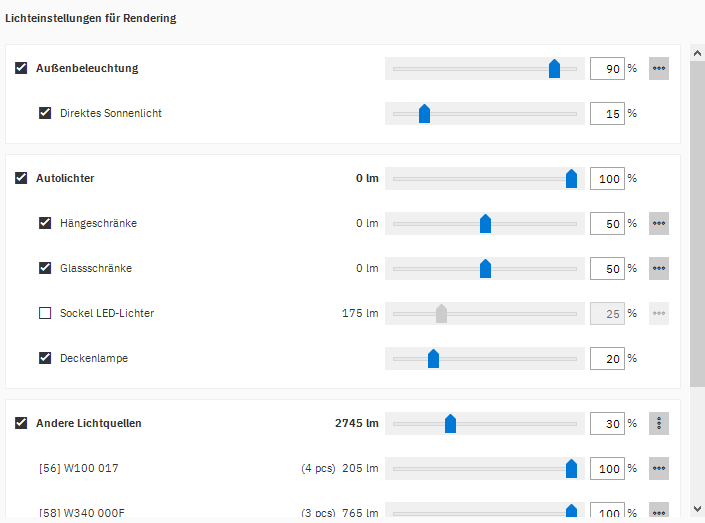Enable the Sockel LED-Lichter checkbox
Viewport: 705px width, 523px height.
tap(45, 313)
